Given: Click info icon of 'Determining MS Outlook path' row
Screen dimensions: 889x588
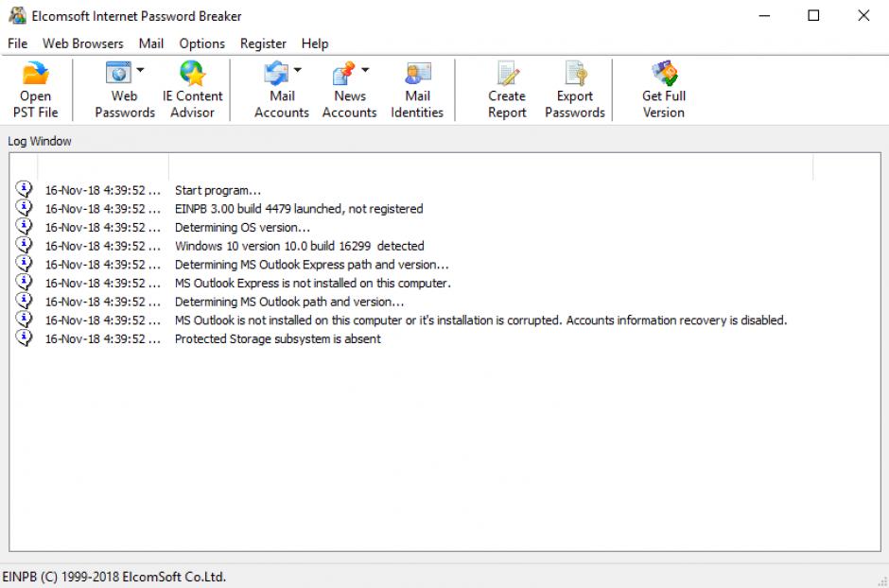Looking at the screenshot, I should point(24,301).
